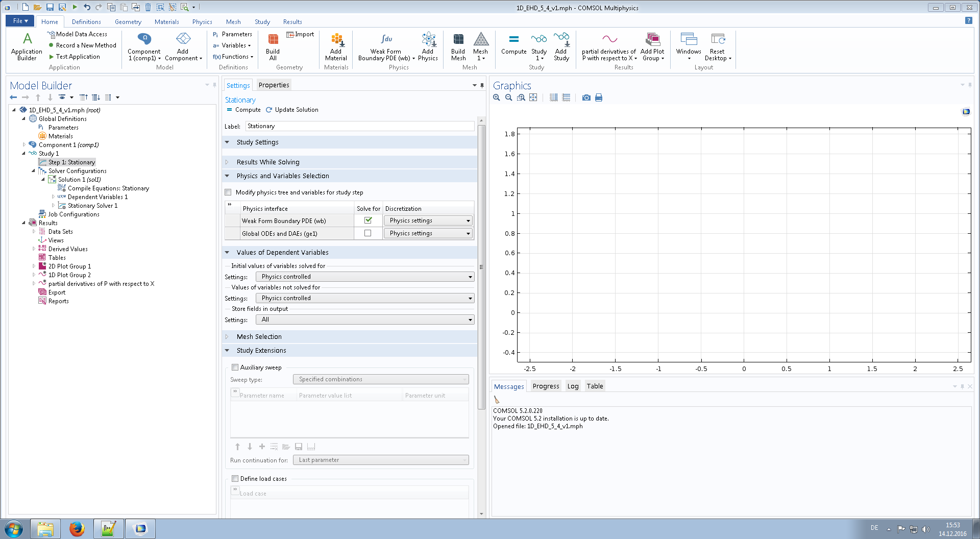Viewport: 980px width, 539px height.
Task: Open Discretization dropdown for Weak Form Boundary PDE
Action: tap(428, 220)
